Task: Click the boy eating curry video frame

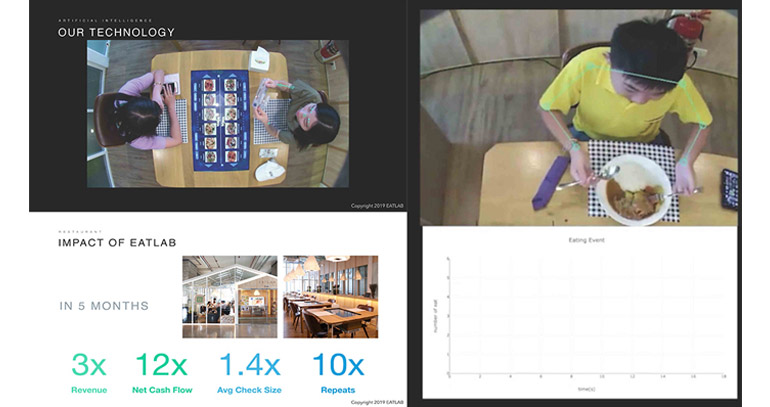Action: click(x=579, y=118)
